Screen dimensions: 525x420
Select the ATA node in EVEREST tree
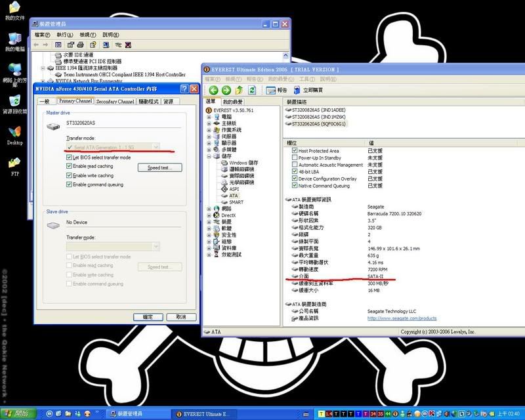tap(234, 196)
